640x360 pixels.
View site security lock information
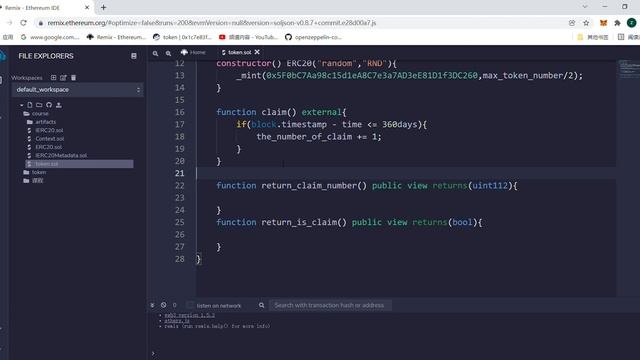tap(40, 23)
